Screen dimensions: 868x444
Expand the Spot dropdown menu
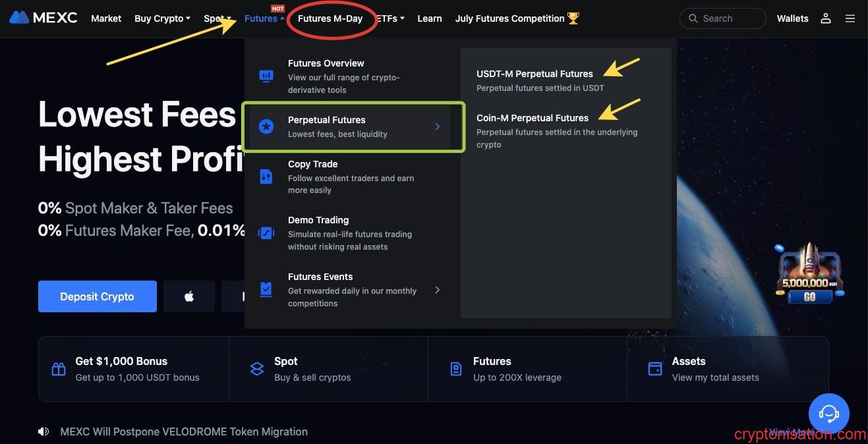pos(217,18)
